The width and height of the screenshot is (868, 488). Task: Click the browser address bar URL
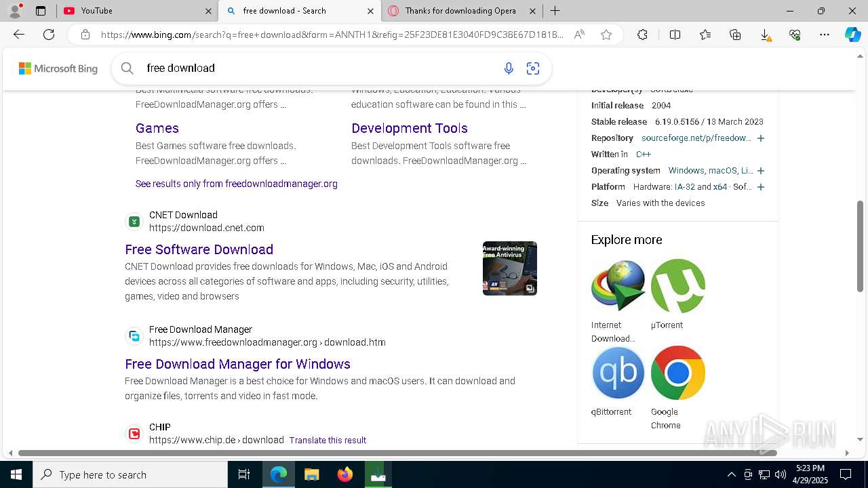(332, 35)
